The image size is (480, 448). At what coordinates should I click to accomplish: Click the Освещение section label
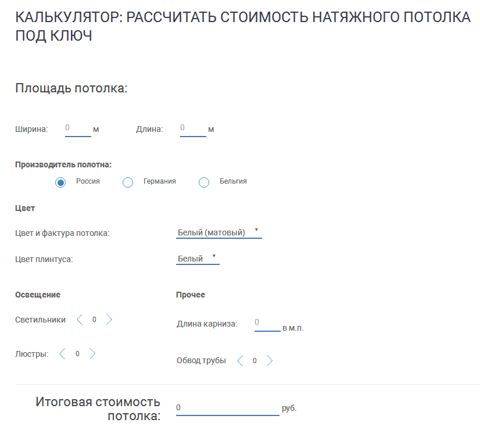[x=37, y=295]
